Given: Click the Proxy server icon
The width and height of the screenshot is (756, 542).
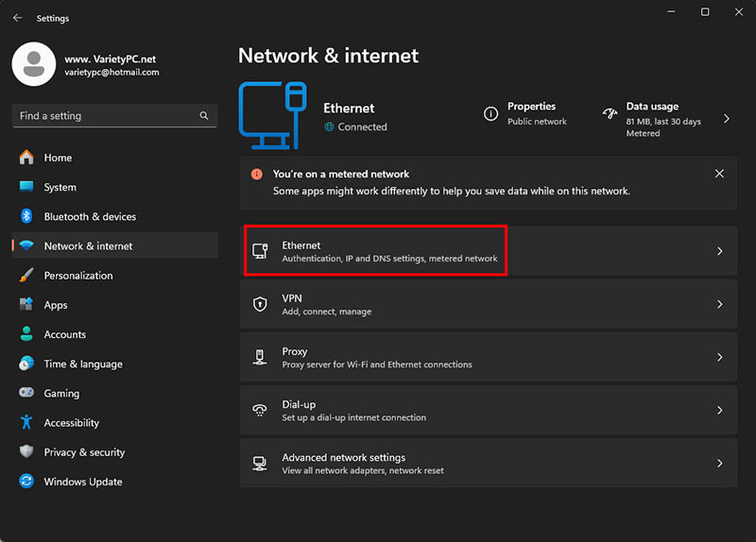Looking at the screenshot, I should pos(260,357).
